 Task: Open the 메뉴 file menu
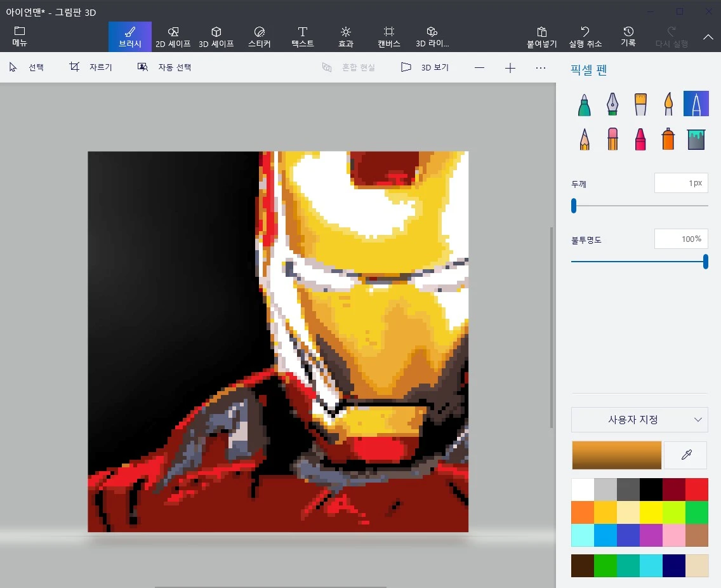pos(20,37)
